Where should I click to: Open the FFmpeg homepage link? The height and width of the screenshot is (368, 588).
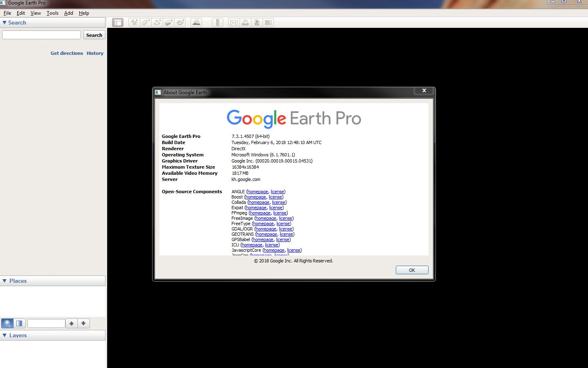tap(260, 213)
